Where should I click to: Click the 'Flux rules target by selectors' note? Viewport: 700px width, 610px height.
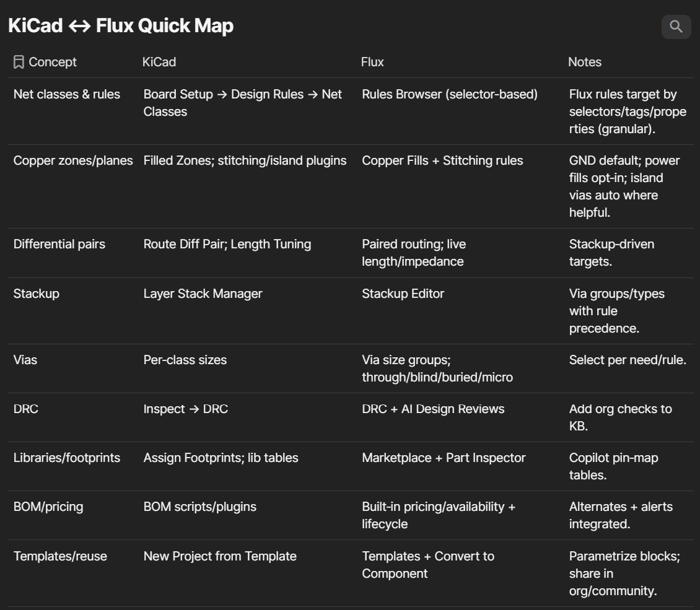(628, 111)
